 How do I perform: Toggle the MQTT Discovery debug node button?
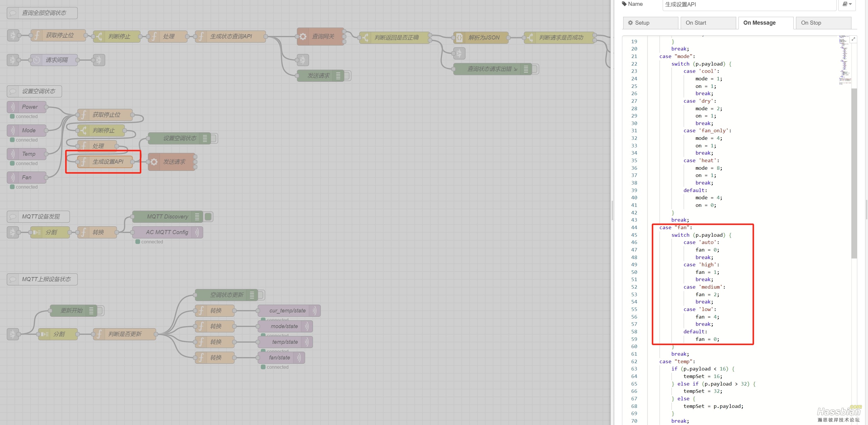coord(209,217)
